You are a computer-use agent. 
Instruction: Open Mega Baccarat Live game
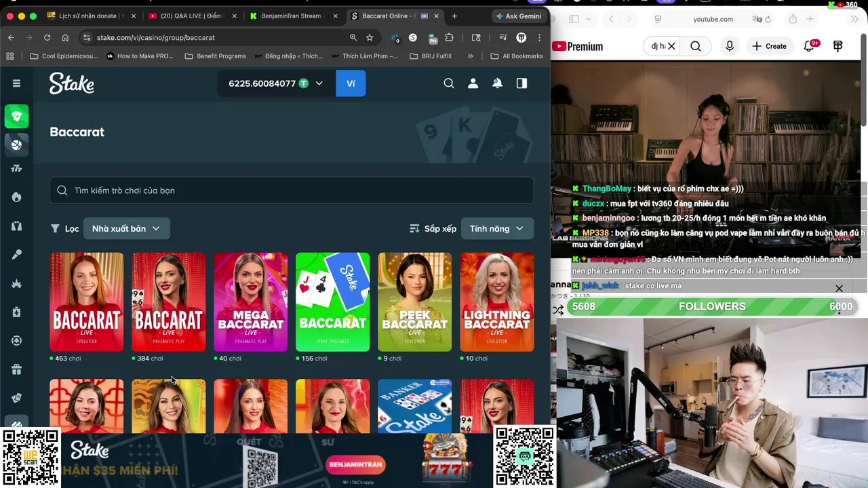(x=251, y=302)
